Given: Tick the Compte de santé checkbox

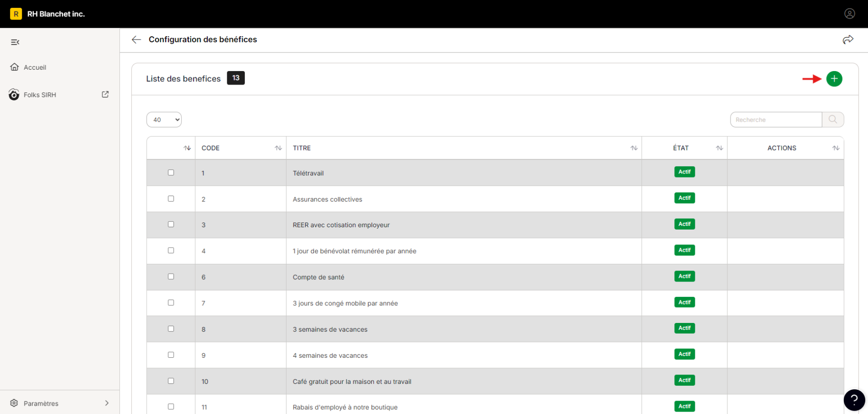Looking at the screenshot, I should [x=171, y=276].
